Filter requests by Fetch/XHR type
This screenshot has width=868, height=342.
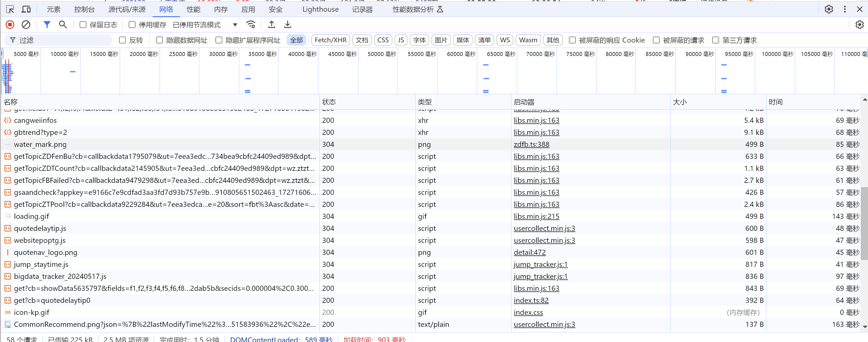330,40
